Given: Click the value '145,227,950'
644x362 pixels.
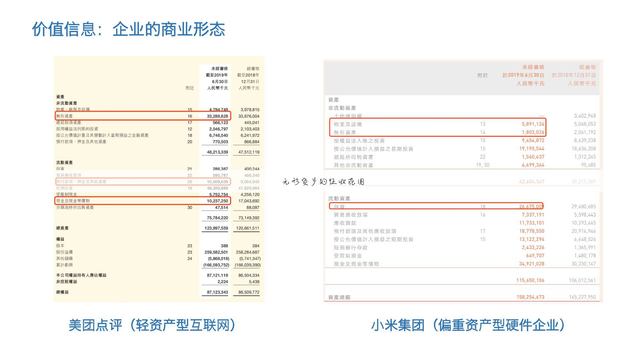Looking at the screenshot, I should tap(582, 297).
